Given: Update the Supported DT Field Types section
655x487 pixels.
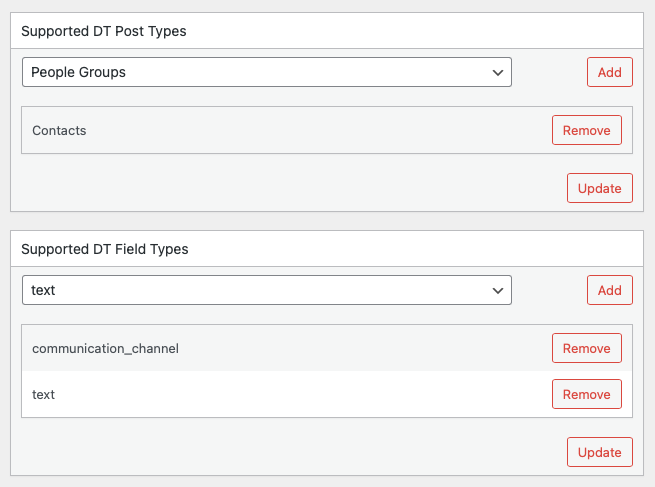Looking at the screenshot, I should [599, 452].
